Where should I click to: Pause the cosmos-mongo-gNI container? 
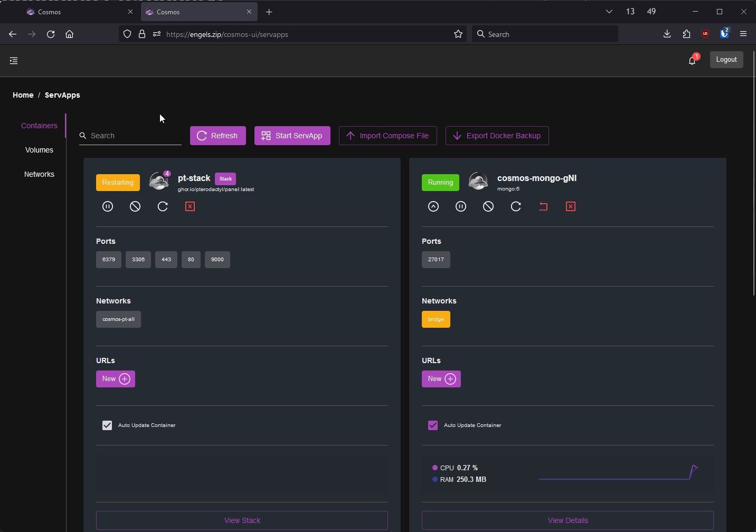tap(461, 206)
